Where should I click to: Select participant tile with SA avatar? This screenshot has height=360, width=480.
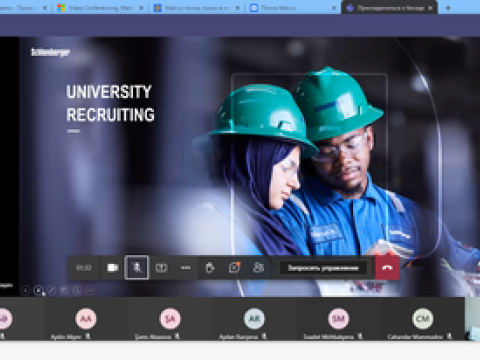click(x=170, y=319)
